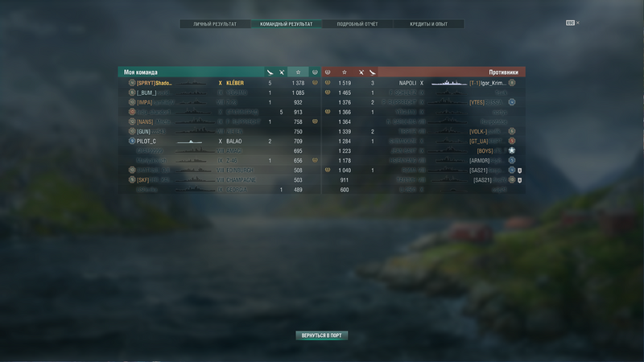Click the white star badge beside BOYS player
The width and height of the screenshot is (644, 362).
[512, 150]
